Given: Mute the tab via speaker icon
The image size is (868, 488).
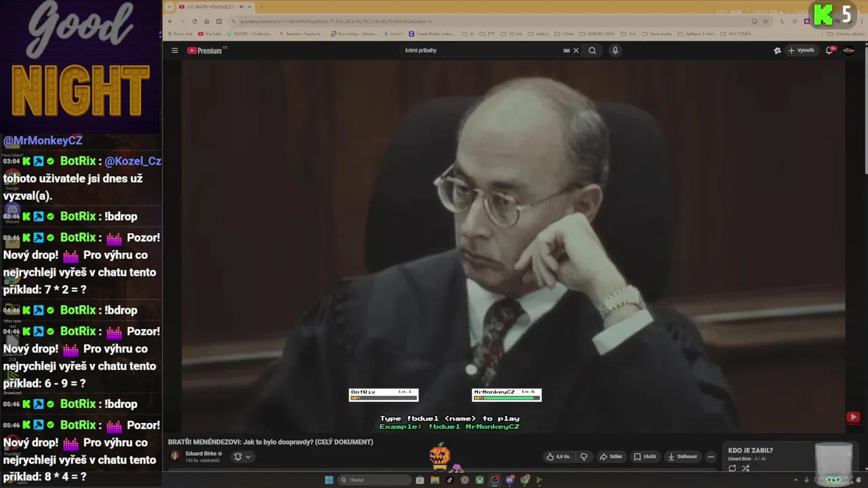Looking at the screenshot, I should [x=241, y=7].
